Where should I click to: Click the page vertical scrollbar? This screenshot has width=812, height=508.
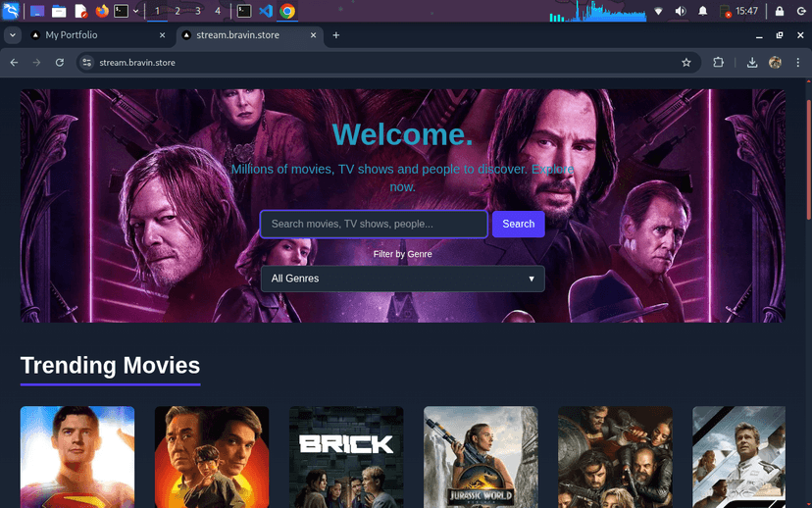[x=808, y=160]
